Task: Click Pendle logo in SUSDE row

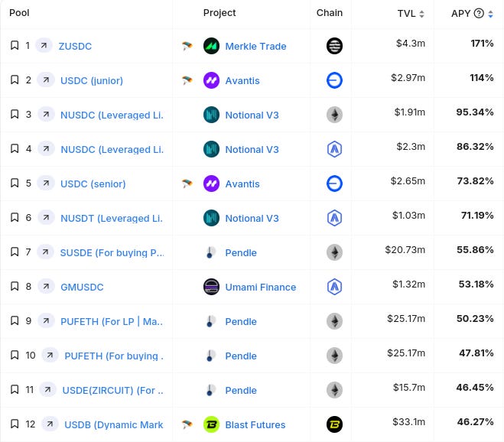Action: [211, 252]
